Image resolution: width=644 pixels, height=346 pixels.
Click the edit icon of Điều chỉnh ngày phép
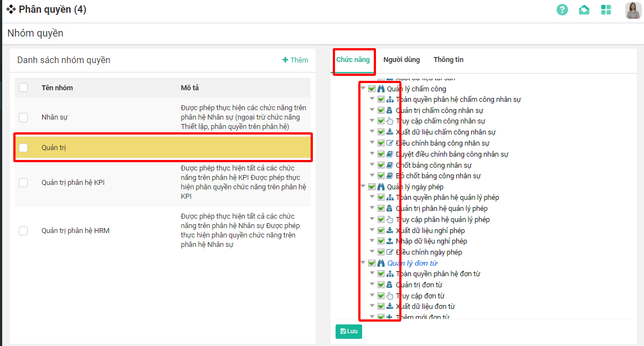click(x=390, y=252)
